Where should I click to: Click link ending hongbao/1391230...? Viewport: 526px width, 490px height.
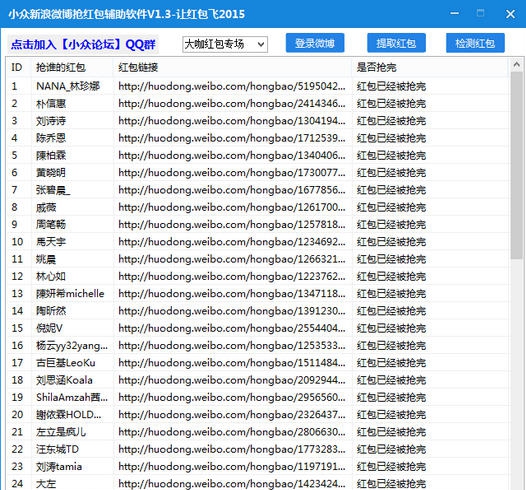[x=232, y=311]
